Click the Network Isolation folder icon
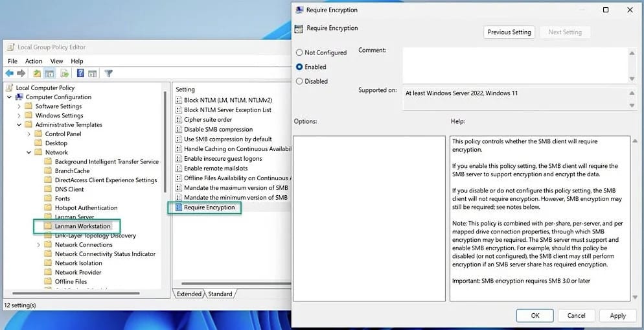 [x=48, y=263]
